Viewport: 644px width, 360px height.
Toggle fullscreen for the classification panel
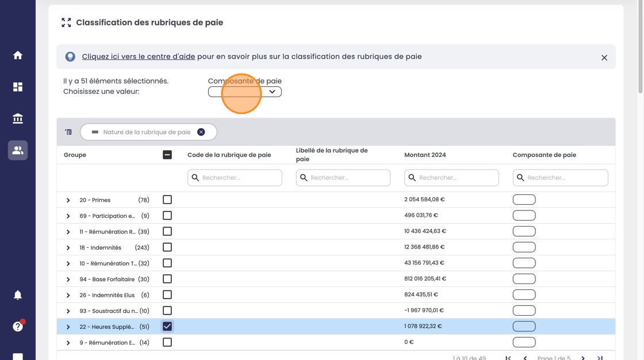[66, 22]
